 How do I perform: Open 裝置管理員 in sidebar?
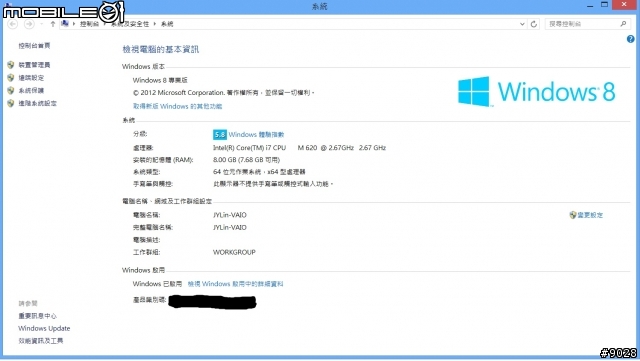tap(34, 65)
